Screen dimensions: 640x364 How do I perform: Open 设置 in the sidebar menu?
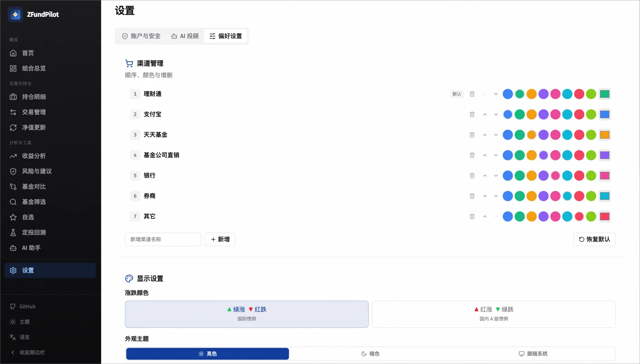[50, 270]
